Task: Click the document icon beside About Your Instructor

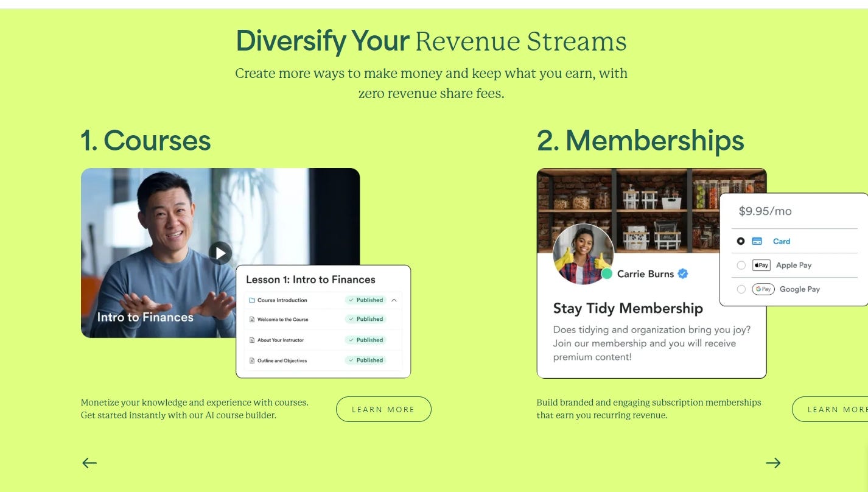Action: [252, 340]
